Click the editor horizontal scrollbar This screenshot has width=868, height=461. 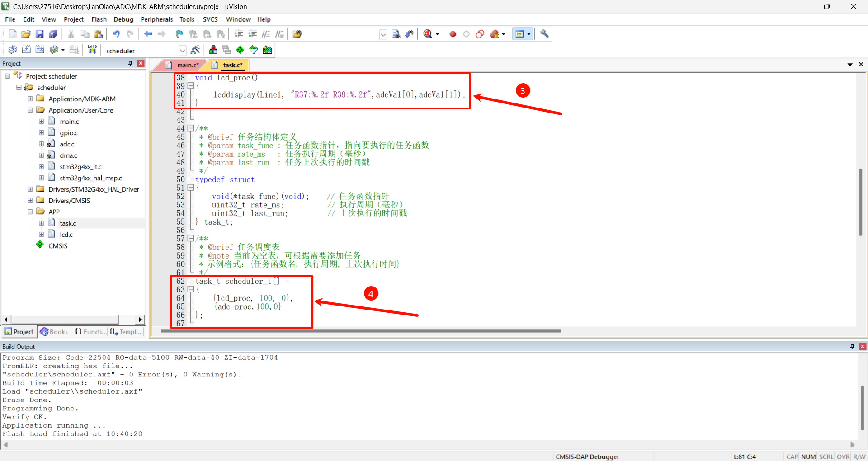click(361, 331)
